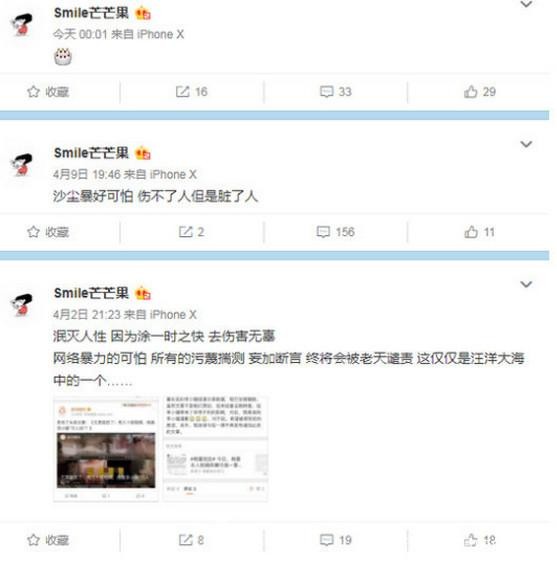
Task: Like the cake emoji post with 29 likes
Action: (x=480, y=92)
